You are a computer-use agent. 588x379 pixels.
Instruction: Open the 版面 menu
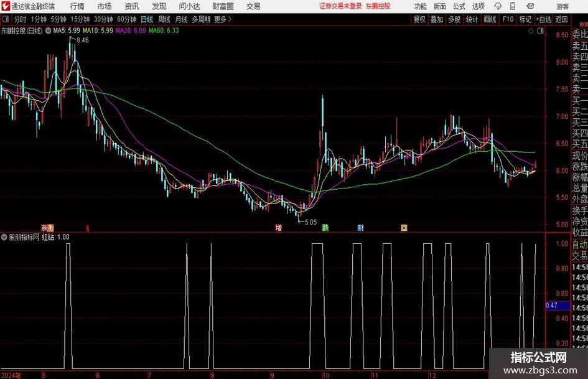click(439, 6)
